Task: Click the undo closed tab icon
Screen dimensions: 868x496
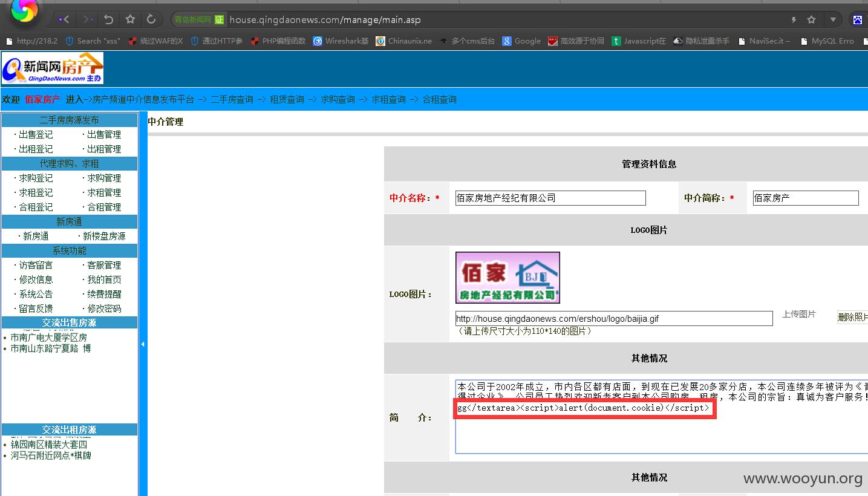Action: point(109,19)
